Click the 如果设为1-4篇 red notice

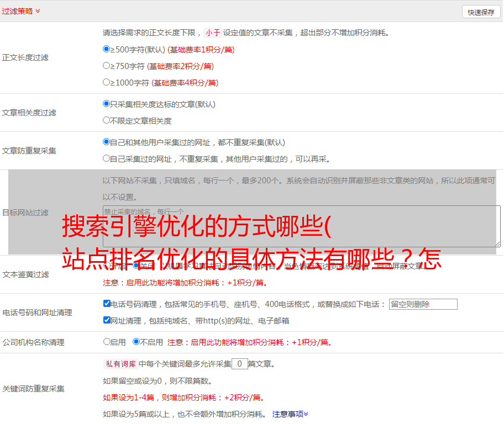[185, 397]
